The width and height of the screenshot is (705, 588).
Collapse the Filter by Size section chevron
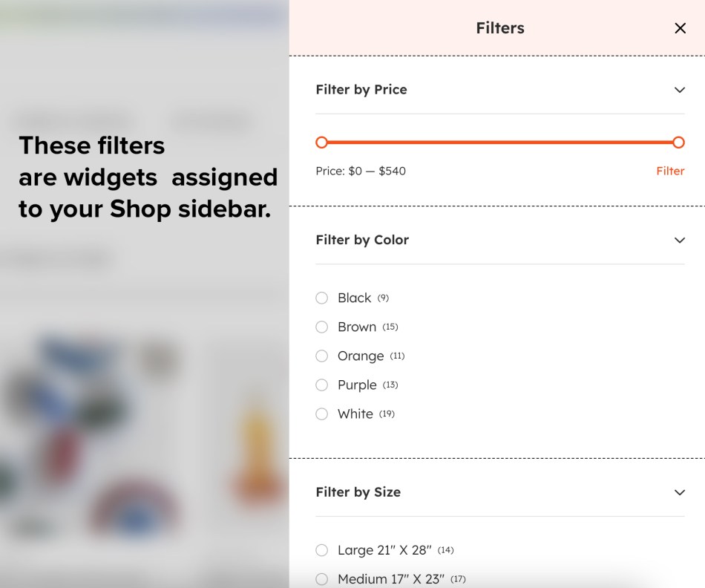[680, 493]
